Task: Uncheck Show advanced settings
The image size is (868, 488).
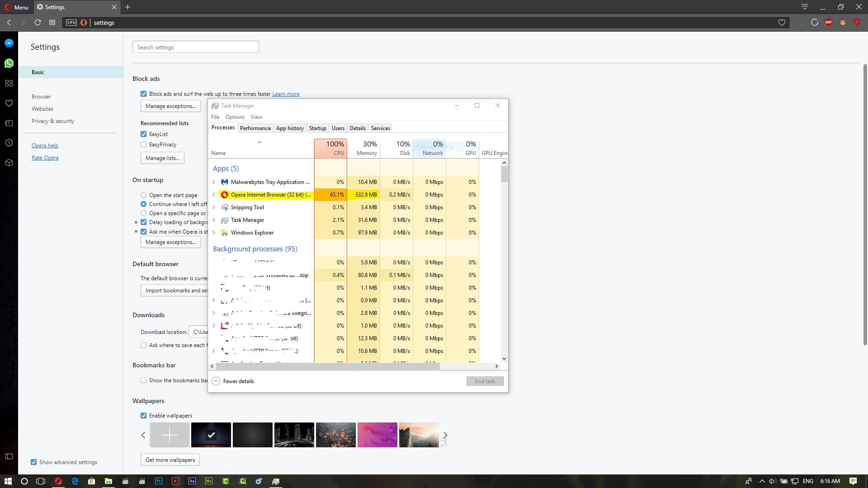Action: click(x=33, y=462)
